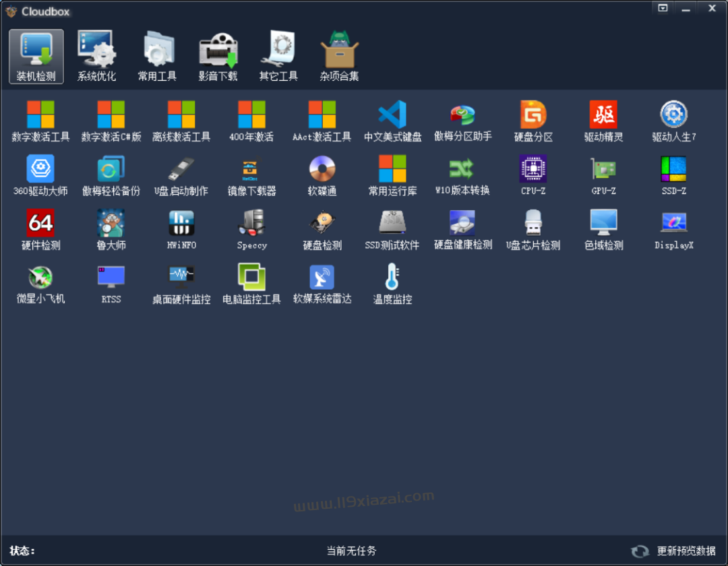This screenshot has height=566, width=728.
Task: Launch Speccy
Action: pos(251,230)
